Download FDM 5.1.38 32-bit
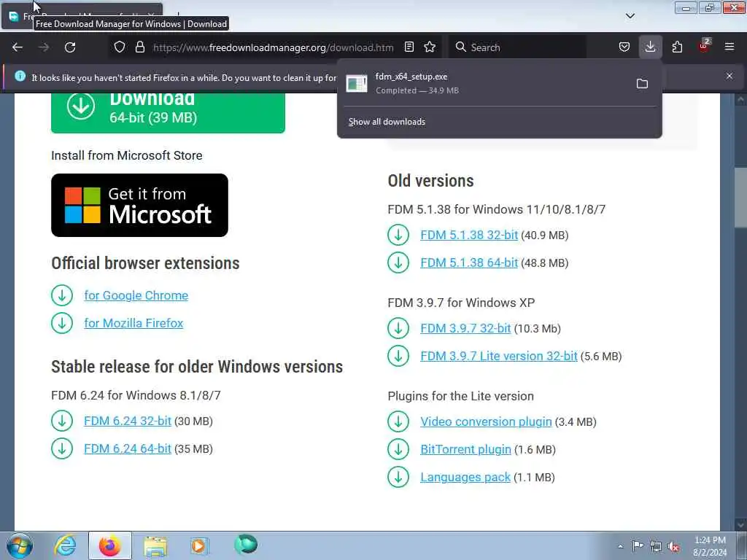 [x=469, y=236]
